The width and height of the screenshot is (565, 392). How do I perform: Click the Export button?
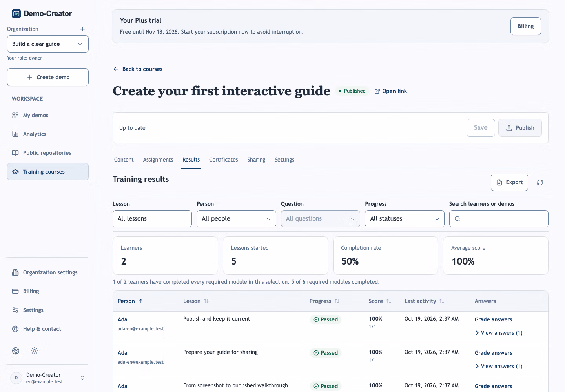[x=509, y=182]
